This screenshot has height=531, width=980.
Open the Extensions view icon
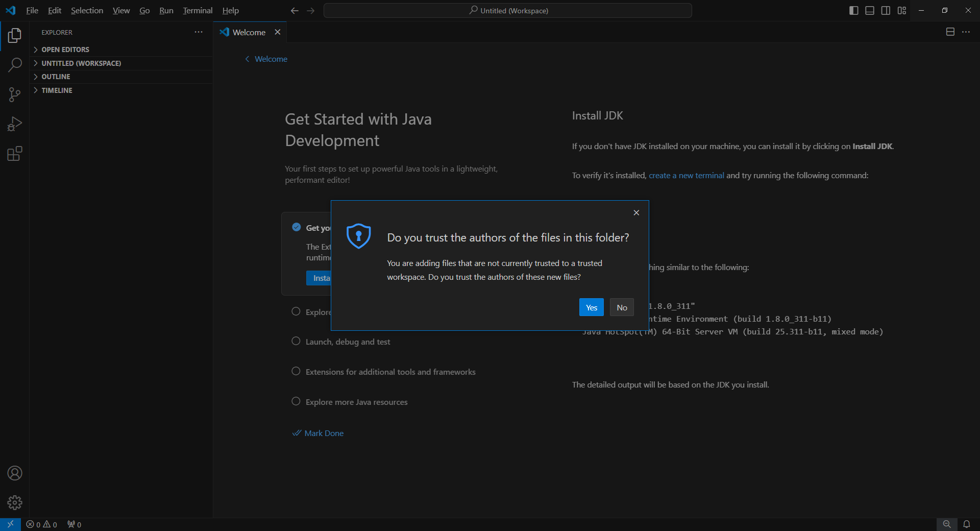[15, 153]
